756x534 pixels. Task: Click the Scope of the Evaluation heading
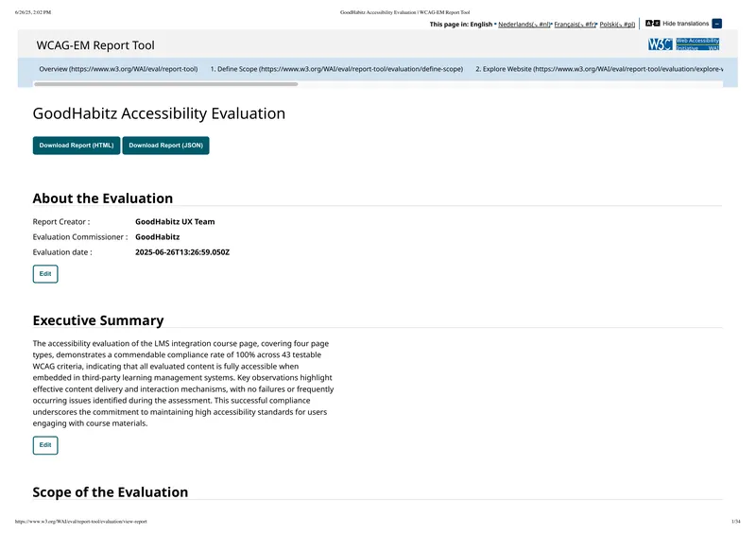tap(111, 492)
